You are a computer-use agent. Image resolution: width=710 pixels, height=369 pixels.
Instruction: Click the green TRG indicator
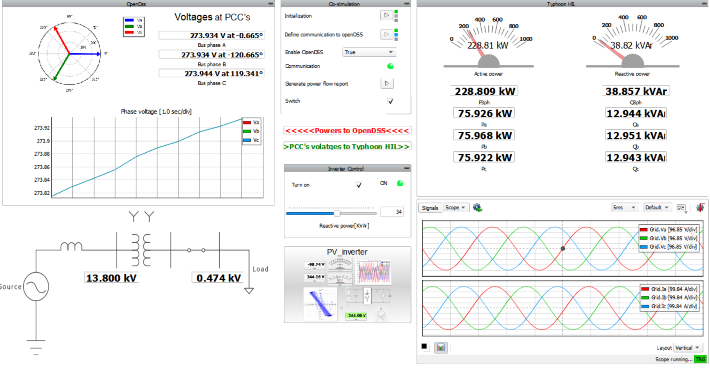coord(700,359)
